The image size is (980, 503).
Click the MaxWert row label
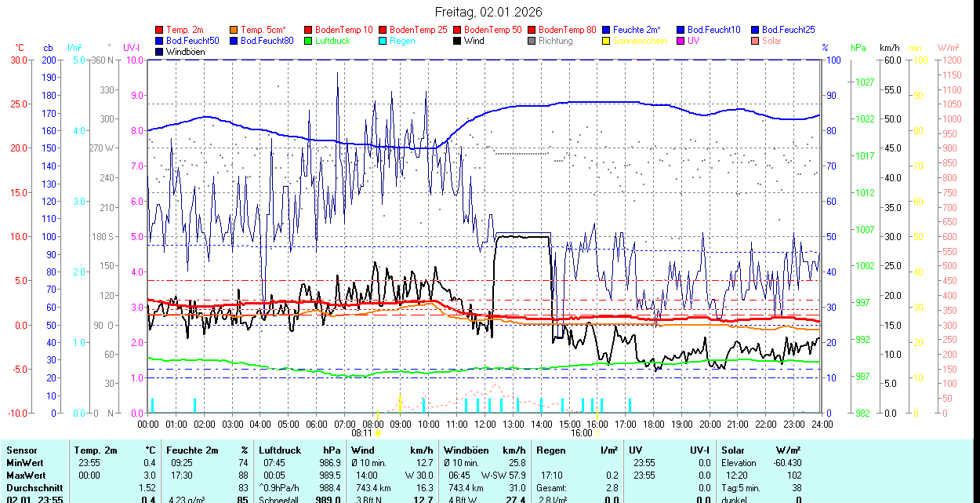tap(25, 476)
